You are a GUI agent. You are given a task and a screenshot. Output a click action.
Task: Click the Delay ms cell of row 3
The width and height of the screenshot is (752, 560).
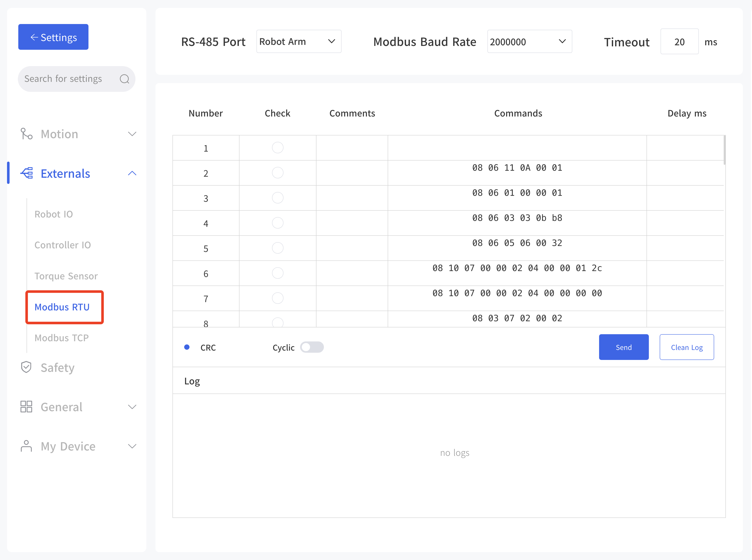685,198
